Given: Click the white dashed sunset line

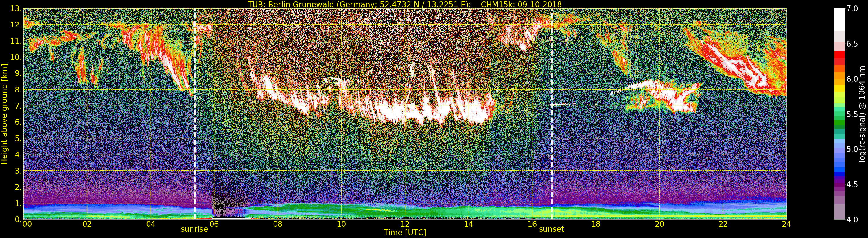Looking at the screenshot, I should pyautogui.click(x=552, y=114).
